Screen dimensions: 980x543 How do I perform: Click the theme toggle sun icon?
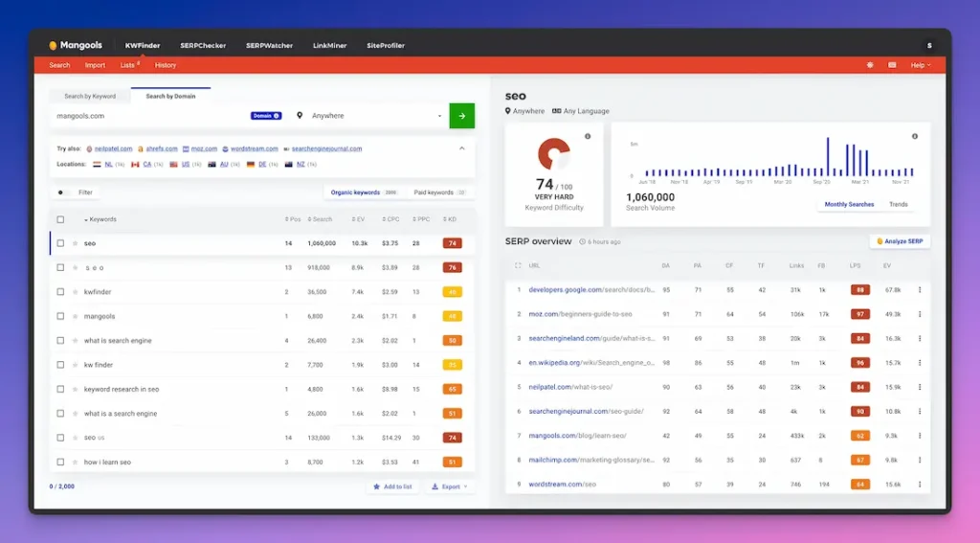tap(870, 65)
